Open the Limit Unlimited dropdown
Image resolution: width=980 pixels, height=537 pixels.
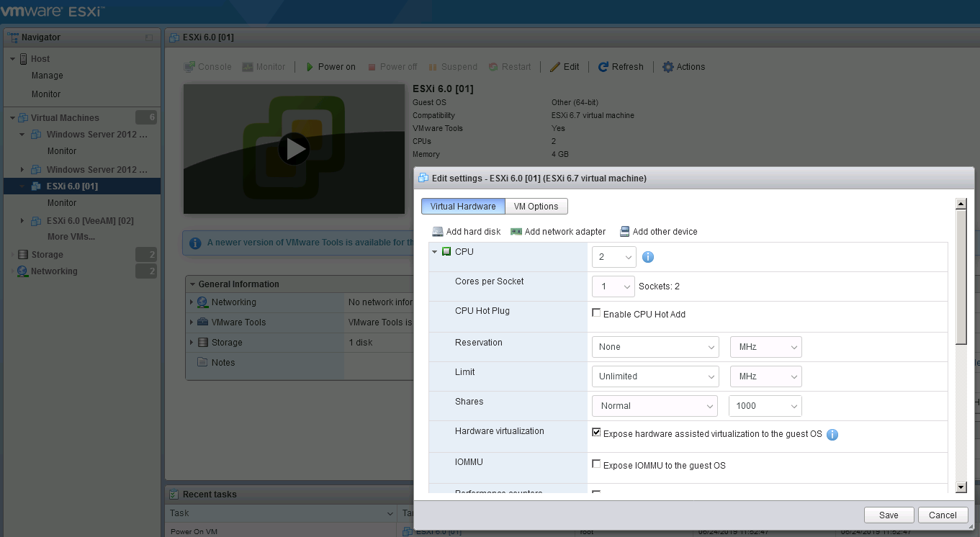655,376
